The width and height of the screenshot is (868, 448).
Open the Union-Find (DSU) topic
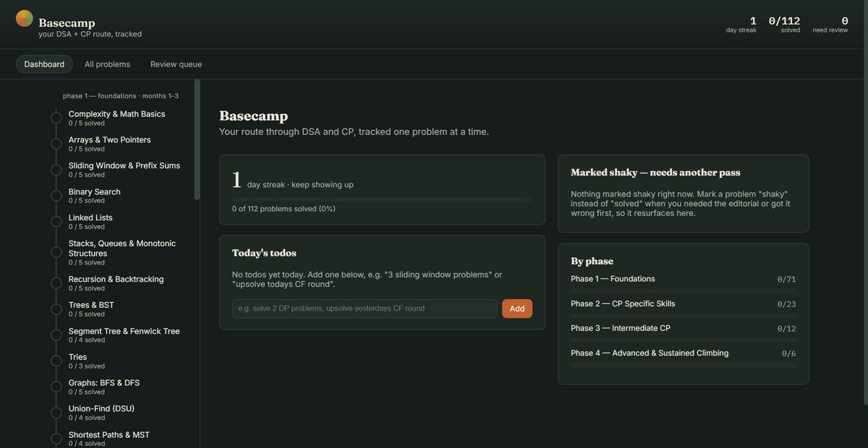(x=101, y=408)
